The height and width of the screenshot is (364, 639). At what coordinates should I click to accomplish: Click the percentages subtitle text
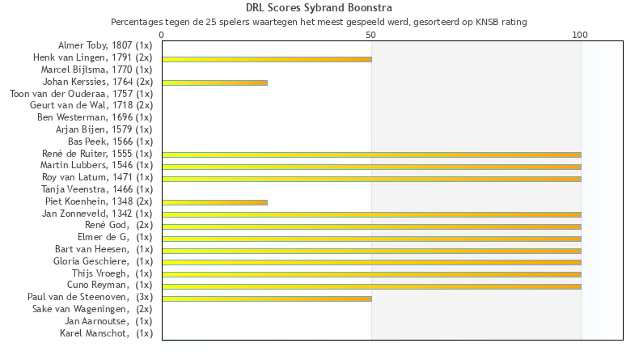(x=319, y=22)
